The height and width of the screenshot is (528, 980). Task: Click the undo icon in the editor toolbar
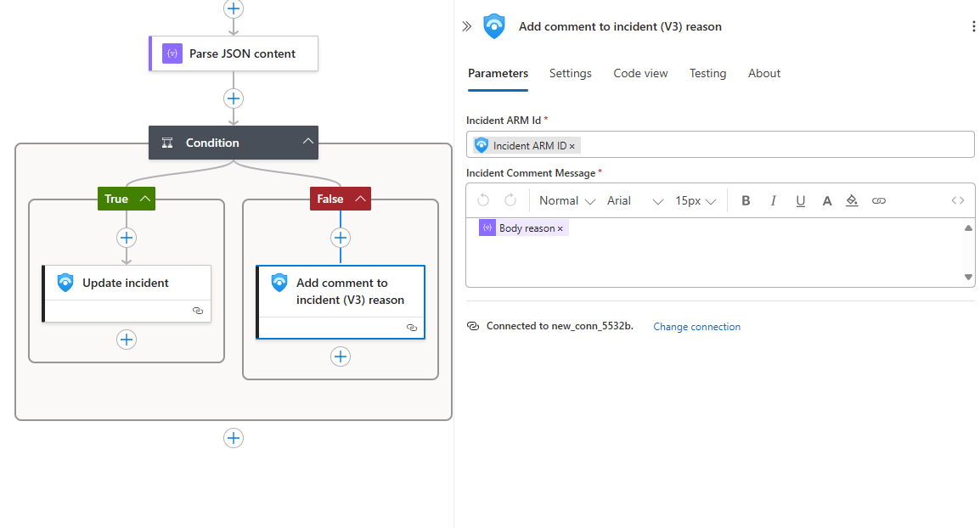point(483,200)
